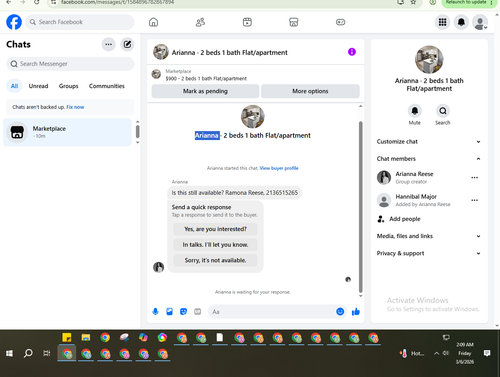Click the chat list scrollbar thumb
This screenshot has height=377, width=500.
[x=137, y=131]
